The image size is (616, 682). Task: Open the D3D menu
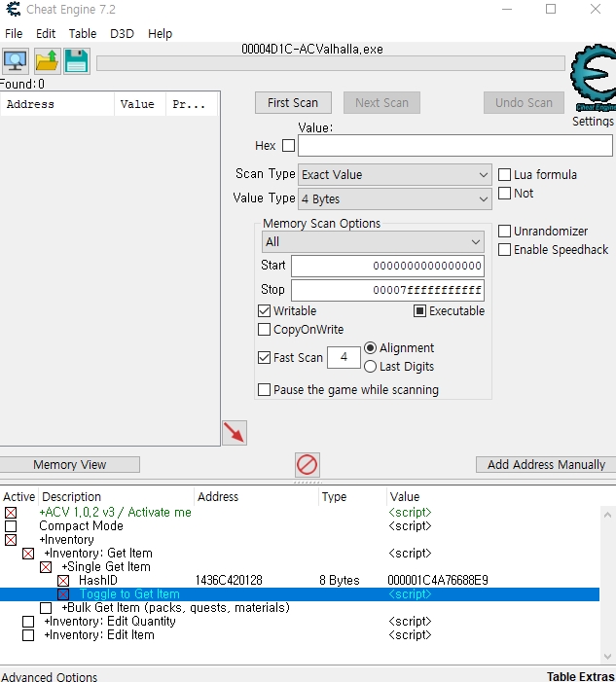pos(122,33)
